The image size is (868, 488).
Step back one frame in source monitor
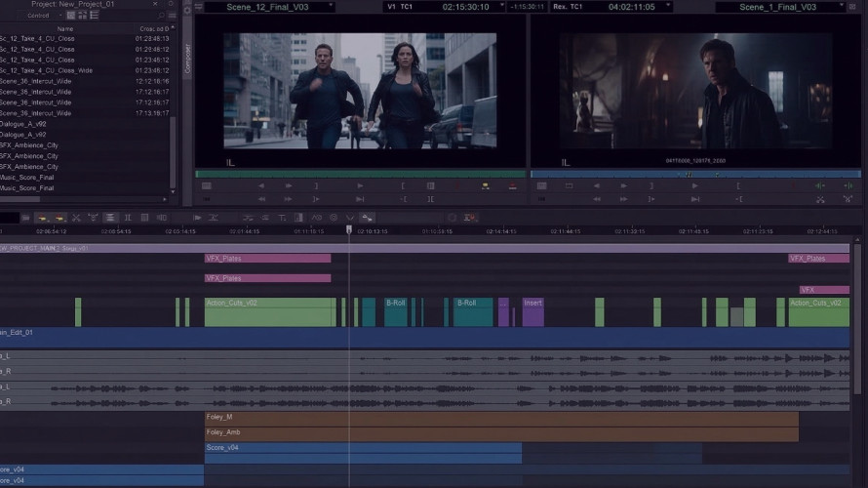pyautogui.click(x=261, y=186)
